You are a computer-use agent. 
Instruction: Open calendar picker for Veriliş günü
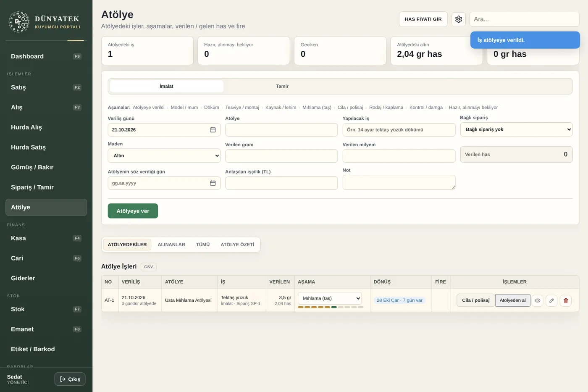pyautogui.click(x=213, y=130)
